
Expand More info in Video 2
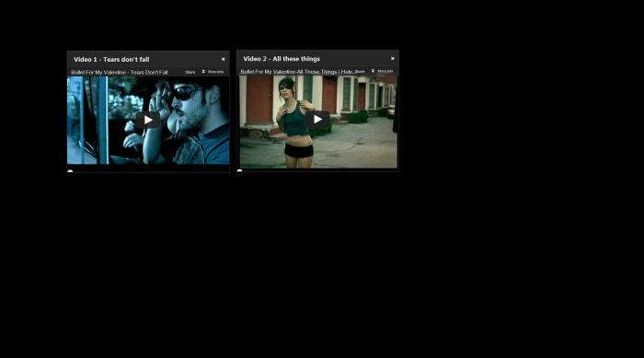pos(383,71)
